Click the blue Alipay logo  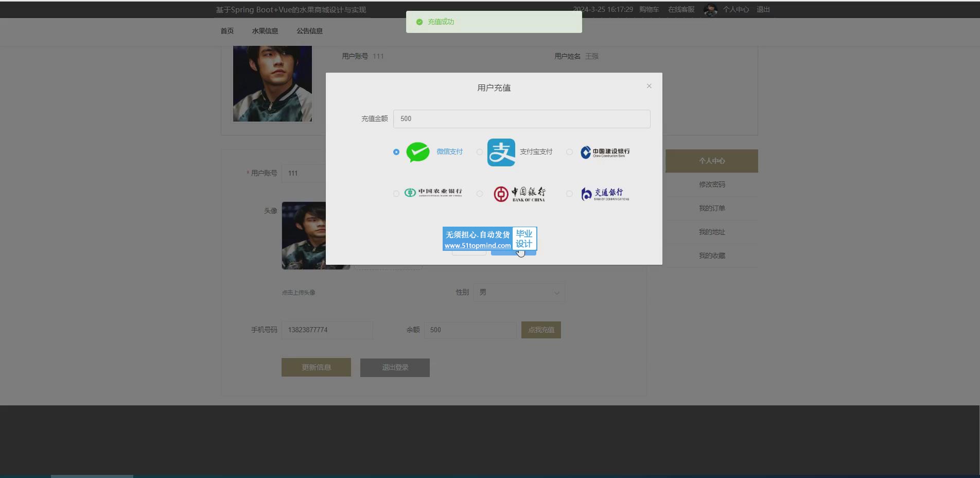(x=501, y=152)
